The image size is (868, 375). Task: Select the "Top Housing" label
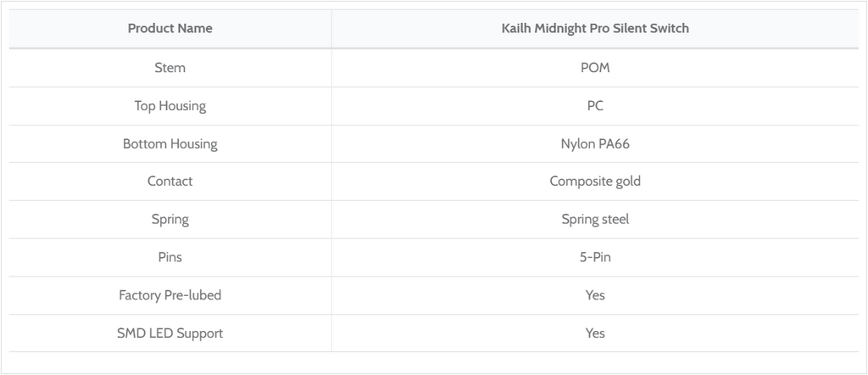pos(170,106)
